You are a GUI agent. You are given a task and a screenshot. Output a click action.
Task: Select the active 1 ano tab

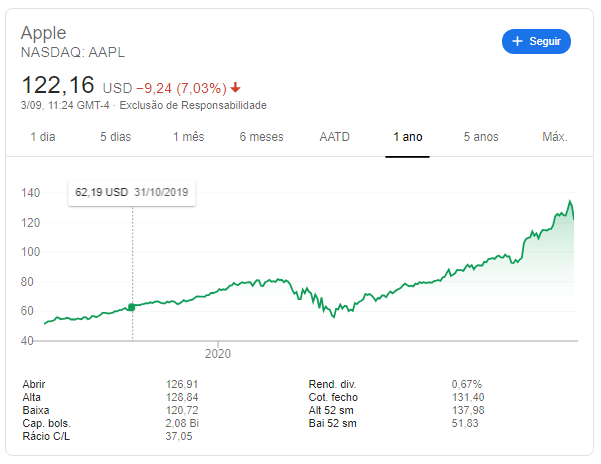408,137
